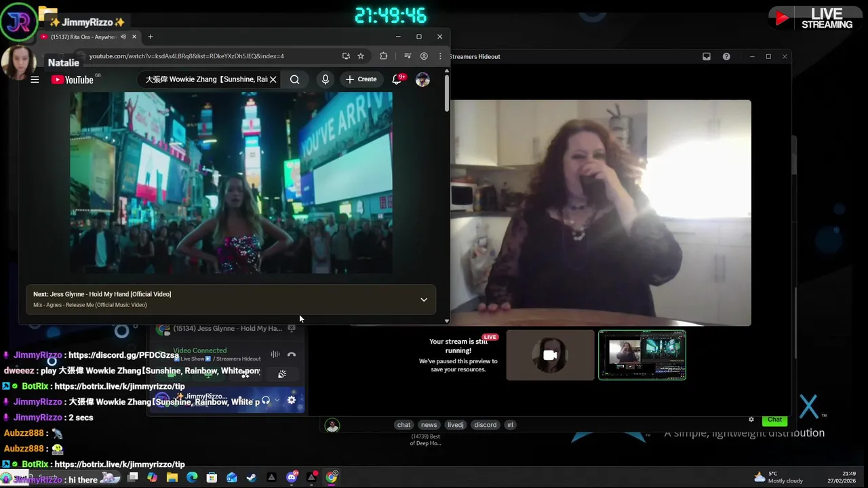Open Discord from the taskbar
The height and width of the screenshot is (488, 868).
click(x=292, y=477)
